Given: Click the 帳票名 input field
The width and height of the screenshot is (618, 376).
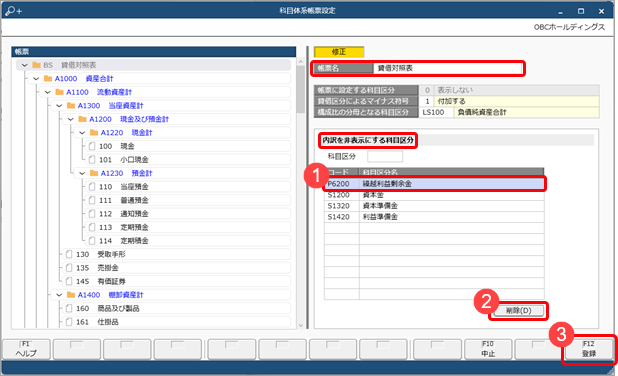Looking at the screenshot, I should 447,68.
